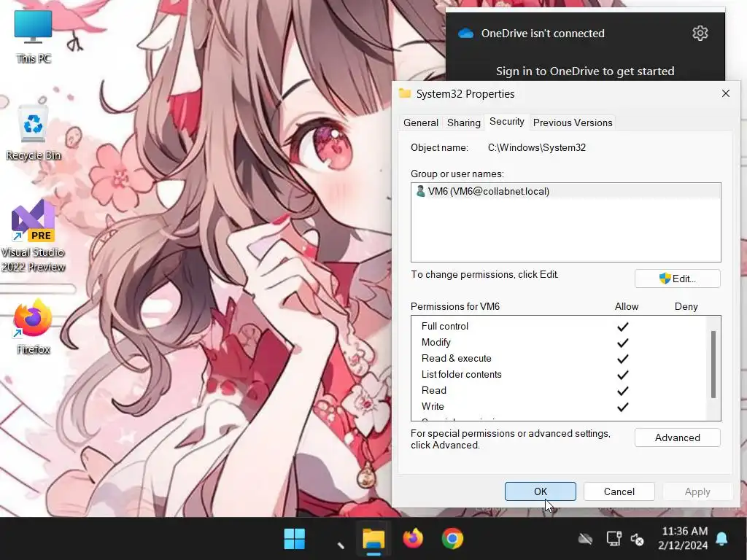747x560 pixels.
Task: Click the Cancel button
Action: (x=619, y=491)
